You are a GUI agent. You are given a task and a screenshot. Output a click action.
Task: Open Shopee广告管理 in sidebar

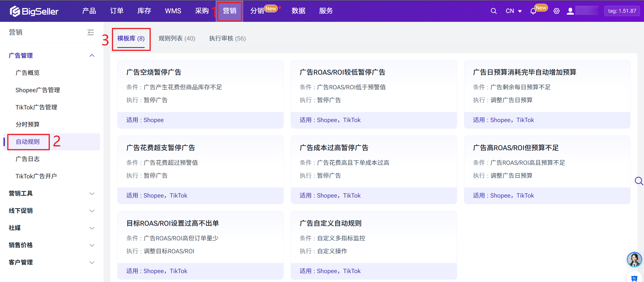[x=38, y=90]
